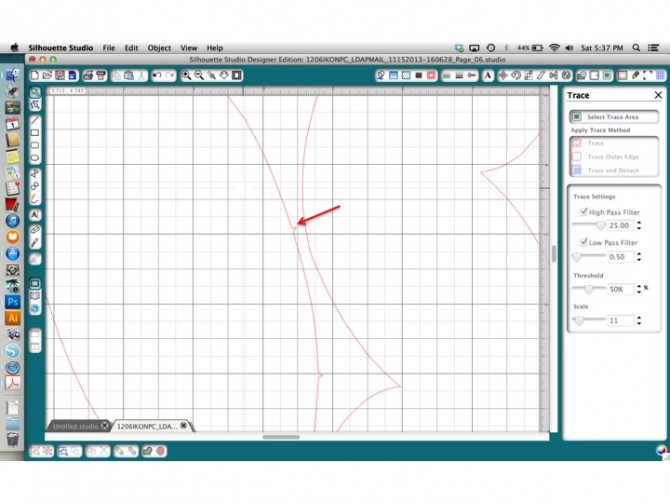Open a file with folder icon

47,76
